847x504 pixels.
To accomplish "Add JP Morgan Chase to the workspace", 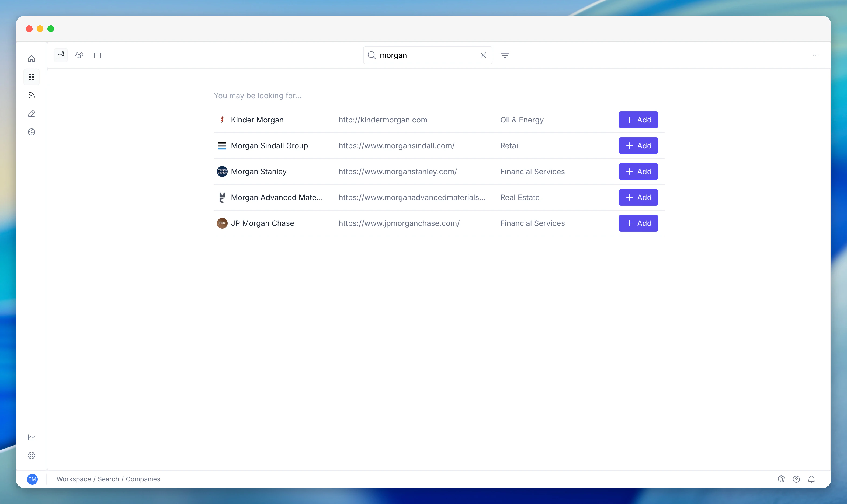I will pyautogui.click(x=638, y=223).
